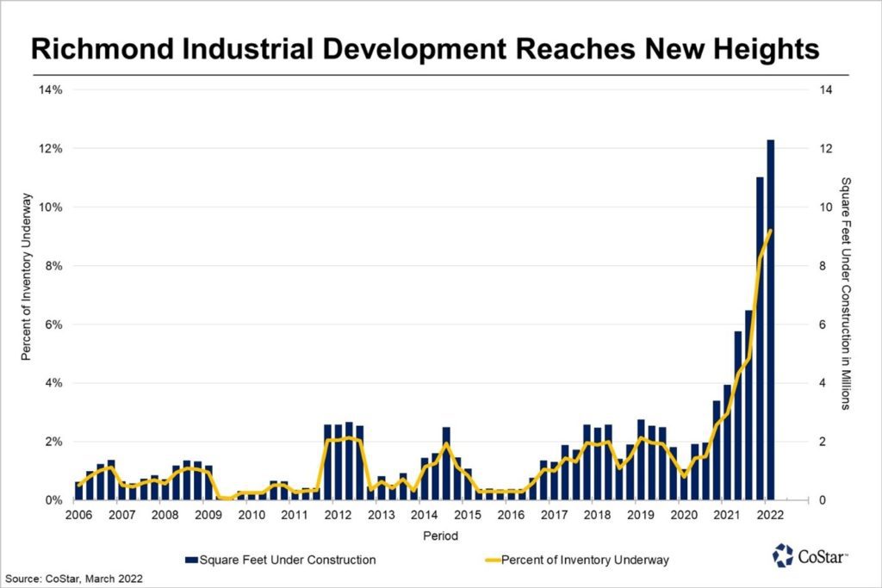Screen dimensions: 882x588
Task: Click the CoStar pentagon logo icon
Action: click(784, 557)
